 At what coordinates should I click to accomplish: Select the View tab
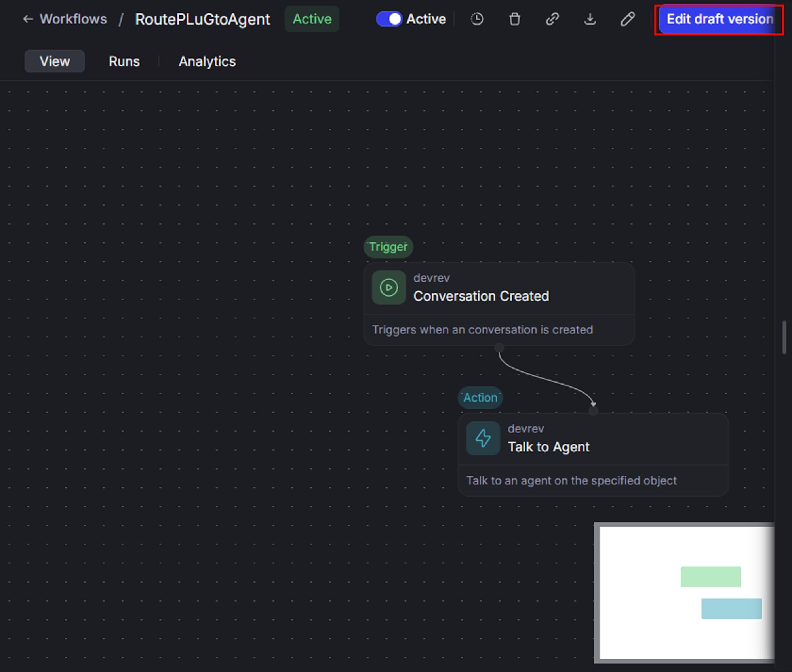coord(55,61)
